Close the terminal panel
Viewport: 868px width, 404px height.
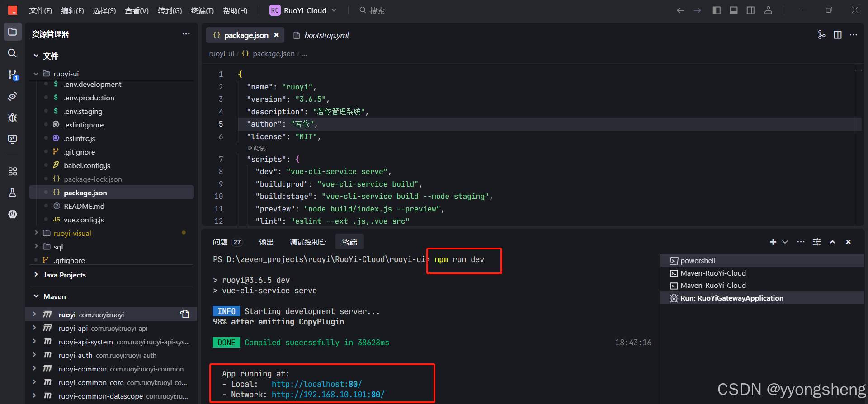coord(849,242)
